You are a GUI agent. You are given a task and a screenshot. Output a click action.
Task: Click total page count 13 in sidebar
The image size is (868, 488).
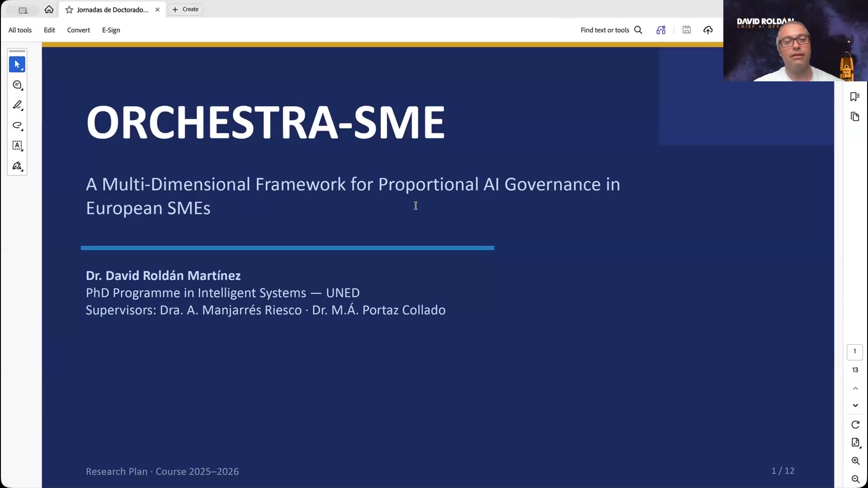click(855, 370)
